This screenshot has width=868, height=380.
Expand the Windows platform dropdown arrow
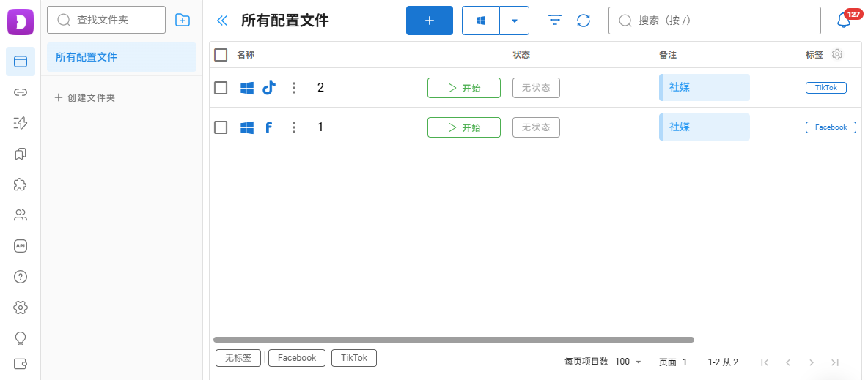(x=514, y=21)
